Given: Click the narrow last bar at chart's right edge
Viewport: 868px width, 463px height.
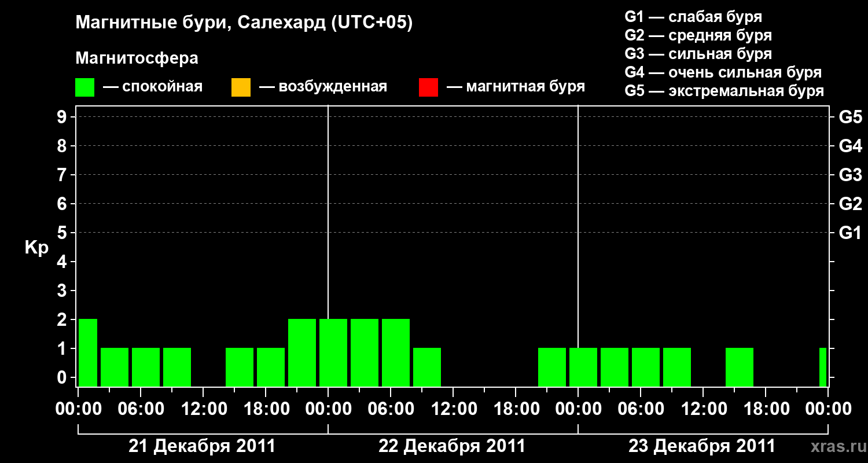Looking at the screenshot, I should click(823, 367).
